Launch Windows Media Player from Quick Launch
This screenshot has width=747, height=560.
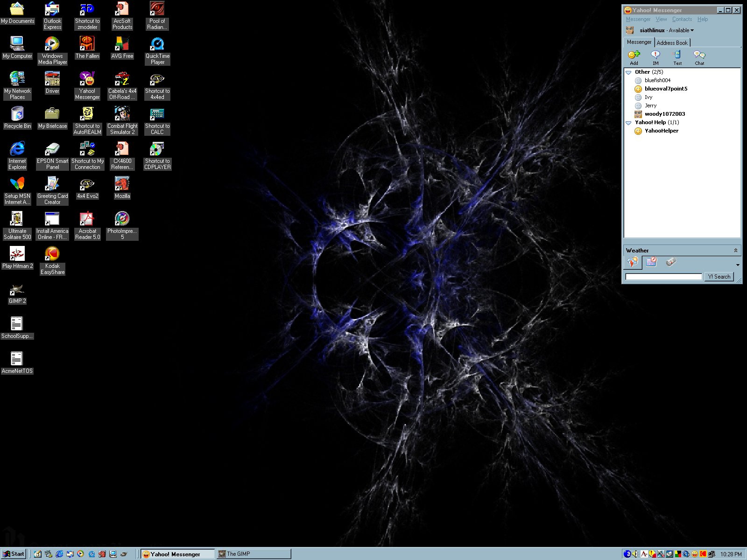[81, 554]
